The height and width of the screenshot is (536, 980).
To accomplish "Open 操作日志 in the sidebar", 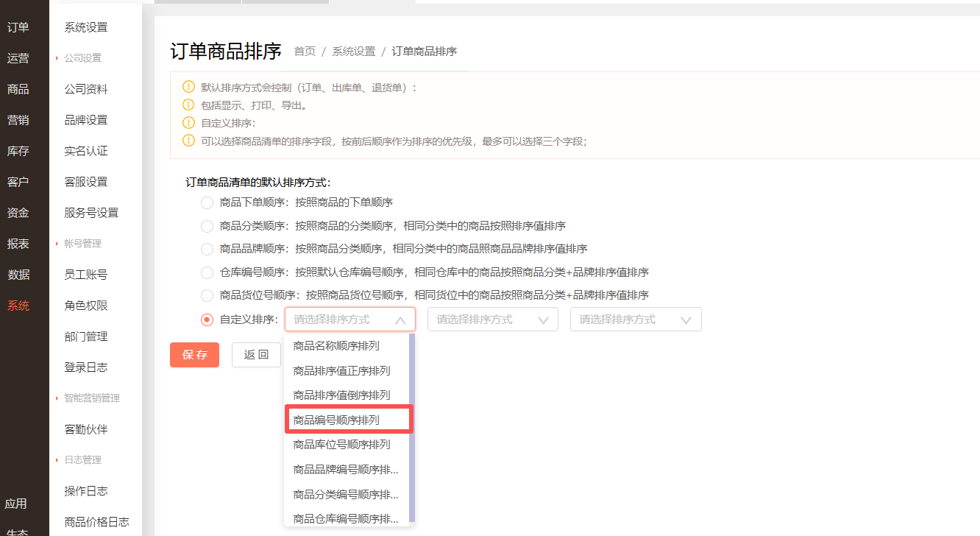I will click(86, 491).
